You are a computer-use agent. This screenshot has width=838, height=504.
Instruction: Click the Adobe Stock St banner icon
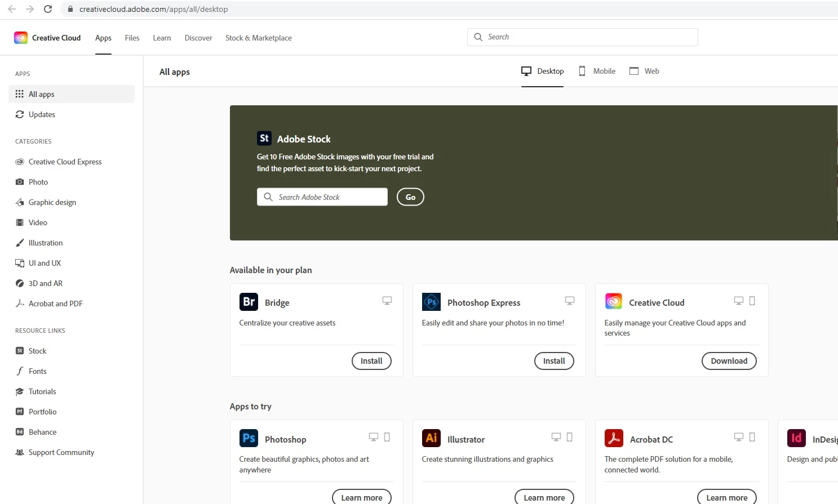point(264,138)
